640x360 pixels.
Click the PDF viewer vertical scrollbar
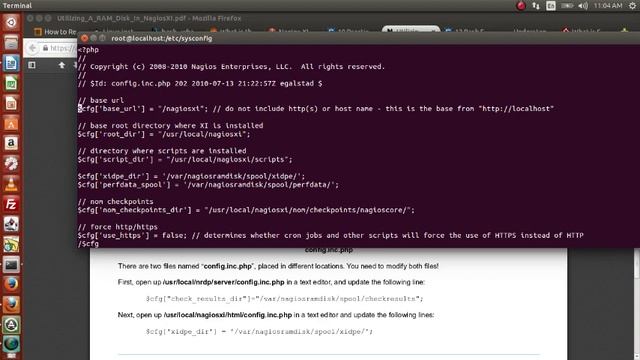pos(637,304)
